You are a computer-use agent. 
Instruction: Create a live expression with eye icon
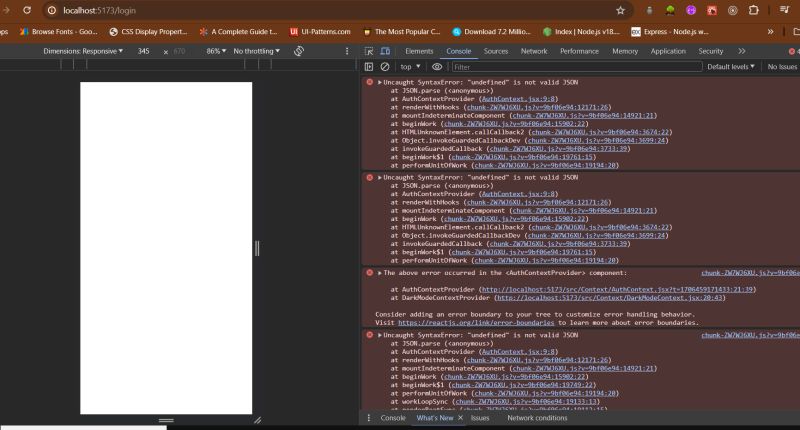(x=437, y=67)
